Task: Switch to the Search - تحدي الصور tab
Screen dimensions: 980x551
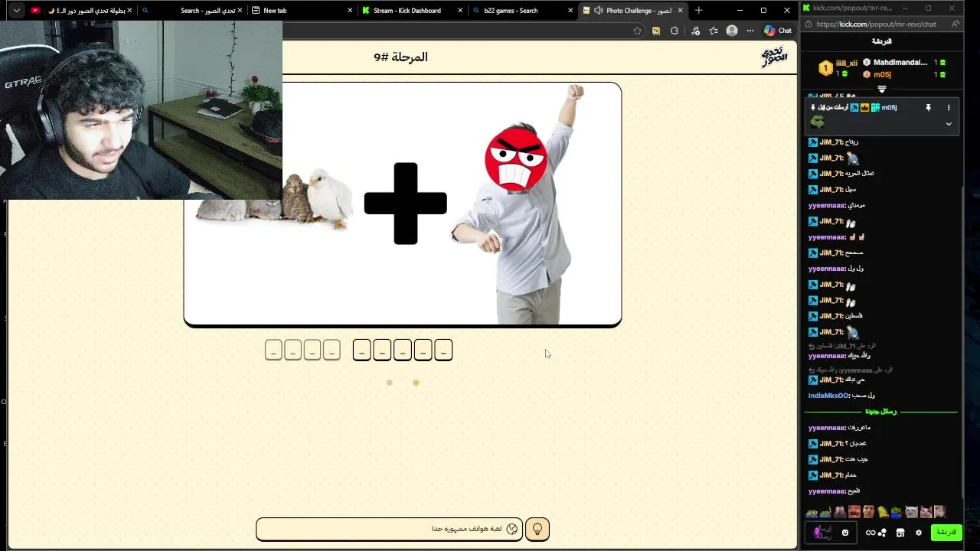Action: [191, 11]
